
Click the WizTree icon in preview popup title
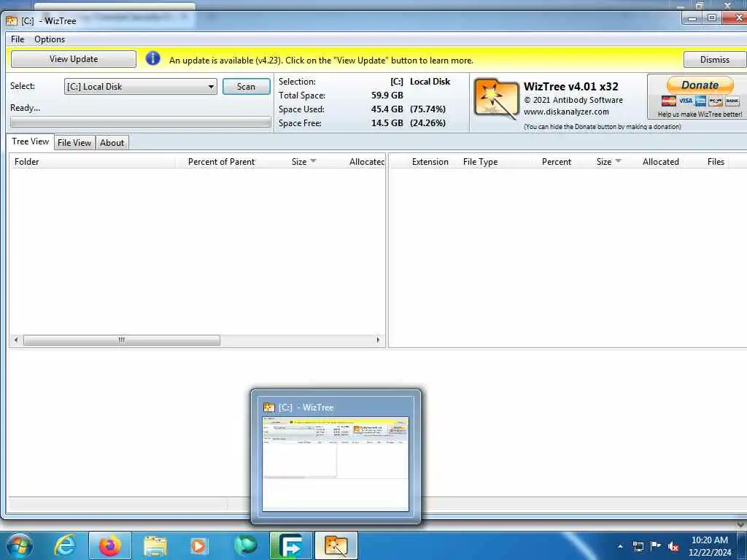tap(269, 407)
